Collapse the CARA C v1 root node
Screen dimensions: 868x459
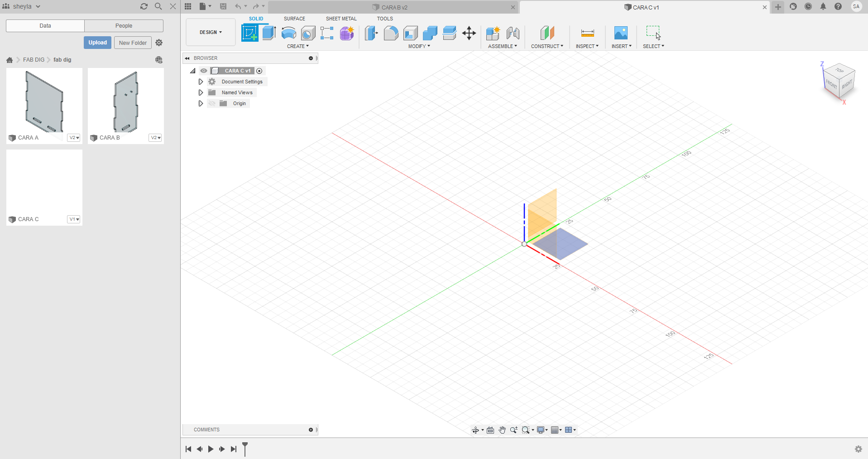click(x=192, y=71)
